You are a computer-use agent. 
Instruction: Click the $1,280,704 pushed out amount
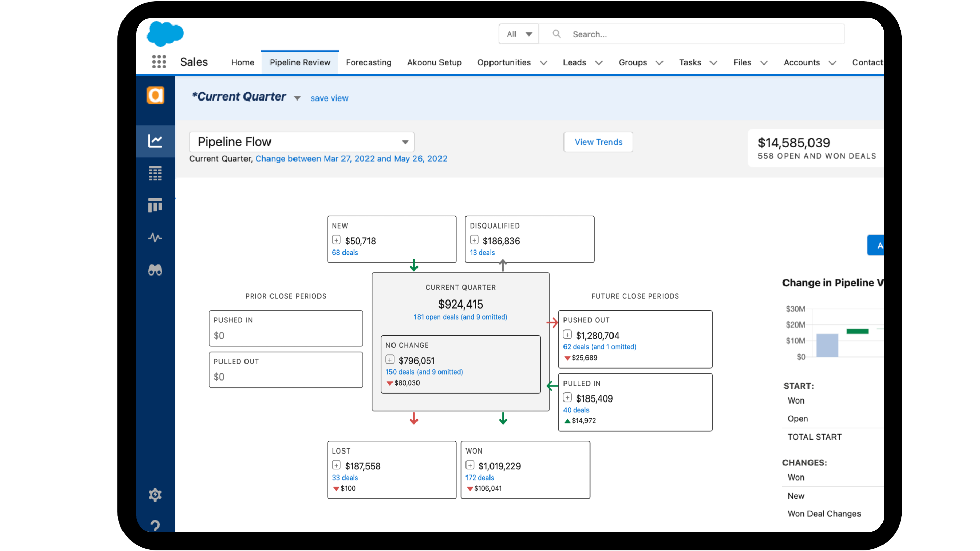(x=598, y=336)
